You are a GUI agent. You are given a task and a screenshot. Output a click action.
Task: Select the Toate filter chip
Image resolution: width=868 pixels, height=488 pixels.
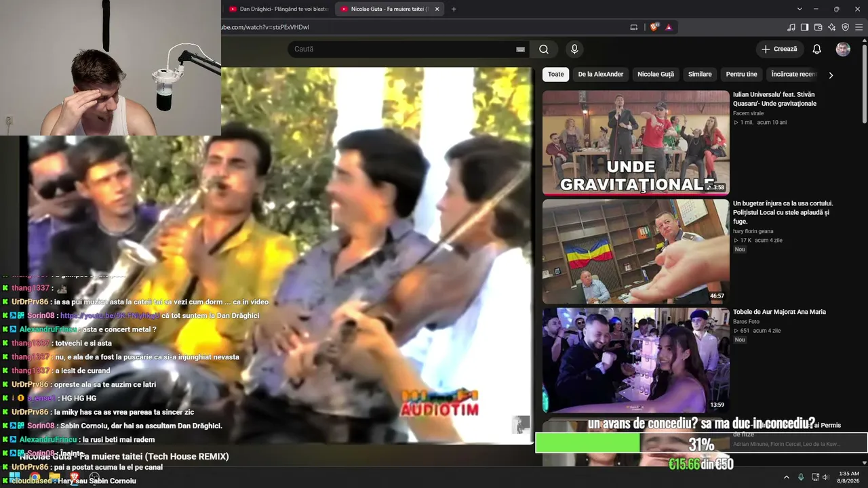click(x=556, y=75)
